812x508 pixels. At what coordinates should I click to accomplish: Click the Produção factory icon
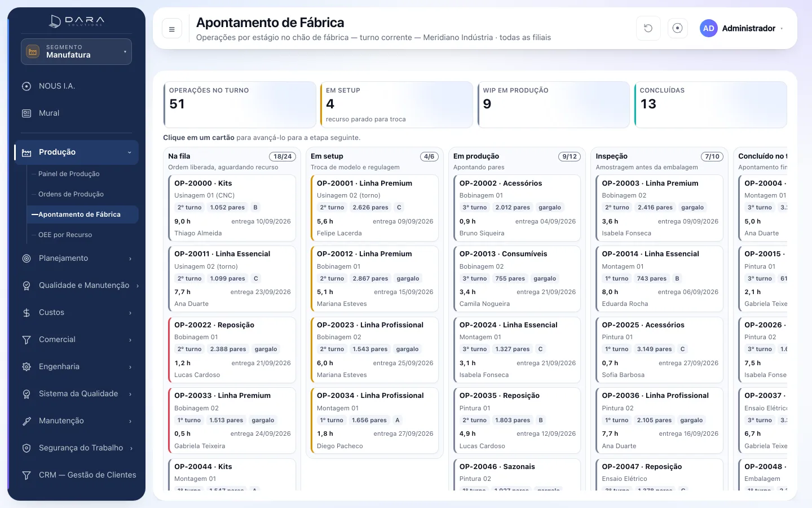pyautogui.click(x=27, y=152)
